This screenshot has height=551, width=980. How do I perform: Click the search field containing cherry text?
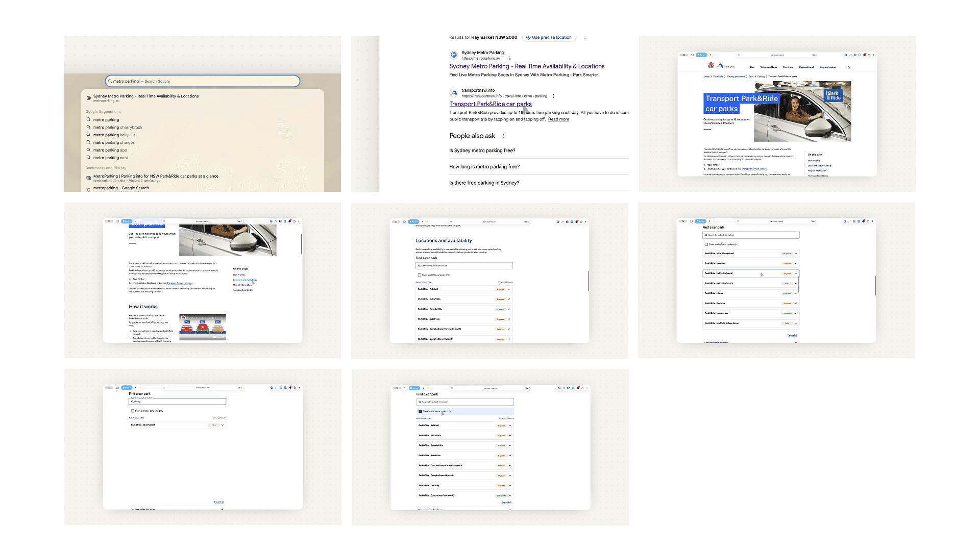(x=177, y=402)
